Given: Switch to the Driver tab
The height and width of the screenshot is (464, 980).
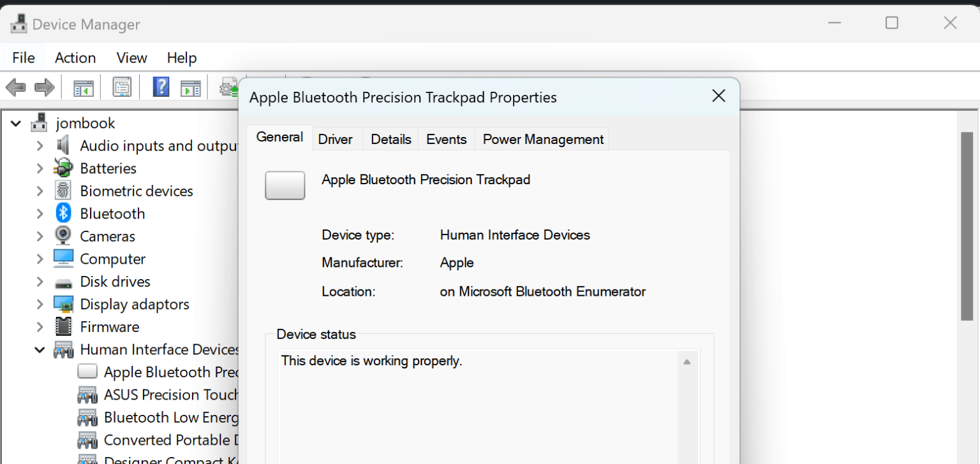Looking at the screenshot, I should tap(336, 139).
